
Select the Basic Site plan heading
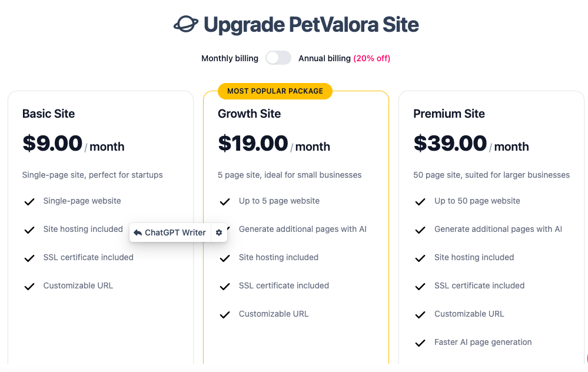coord(48,114)
